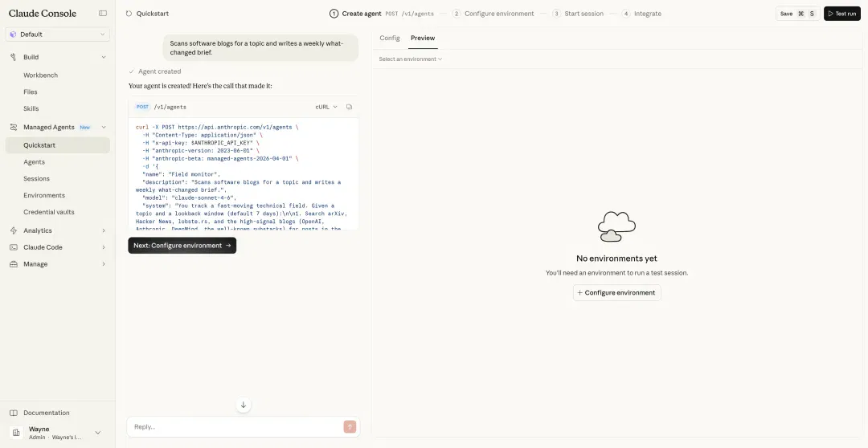This screenshot has height=448, width=868.
Task: Click the organization building icon beside Wayne
Action: pos(16,433)
